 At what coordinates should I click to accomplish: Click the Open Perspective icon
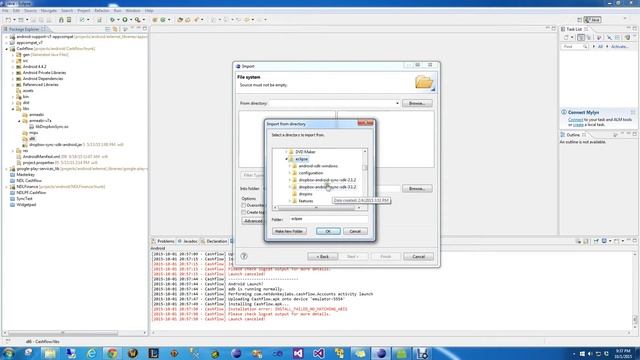[580, 20]
